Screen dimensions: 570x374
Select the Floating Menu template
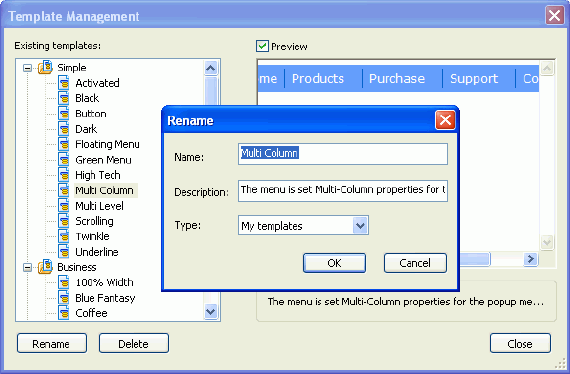pyautogui.click(x=107, y=144)
